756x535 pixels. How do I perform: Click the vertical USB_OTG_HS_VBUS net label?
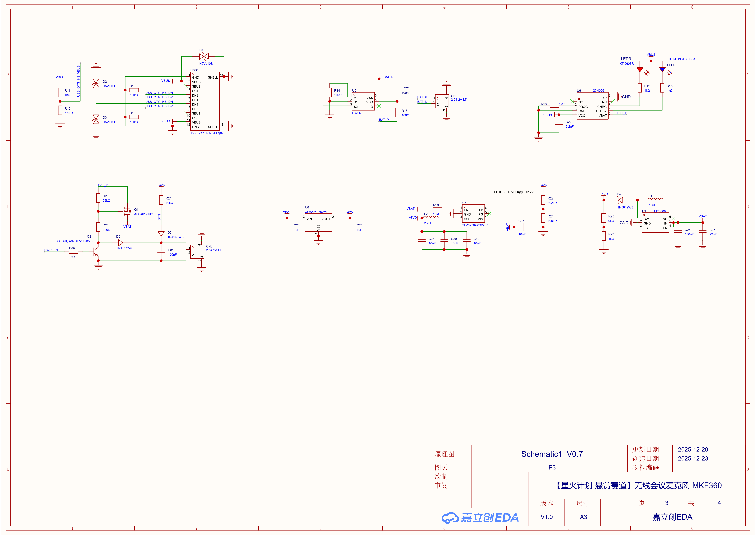[x=78, y=81]
